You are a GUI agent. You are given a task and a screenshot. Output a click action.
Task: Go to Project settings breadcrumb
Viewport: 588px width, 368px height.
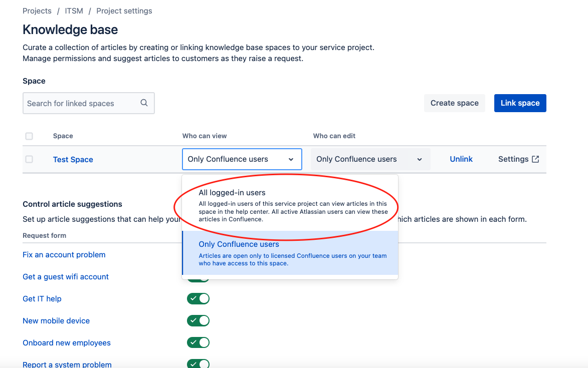pos(124,11)
